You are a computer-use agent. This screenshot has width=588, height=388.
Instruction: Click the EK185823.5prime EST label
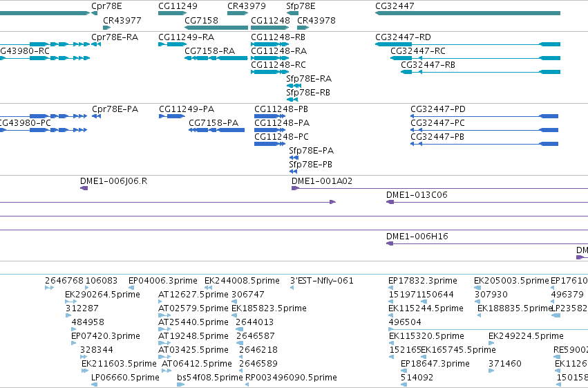[269, 308]
